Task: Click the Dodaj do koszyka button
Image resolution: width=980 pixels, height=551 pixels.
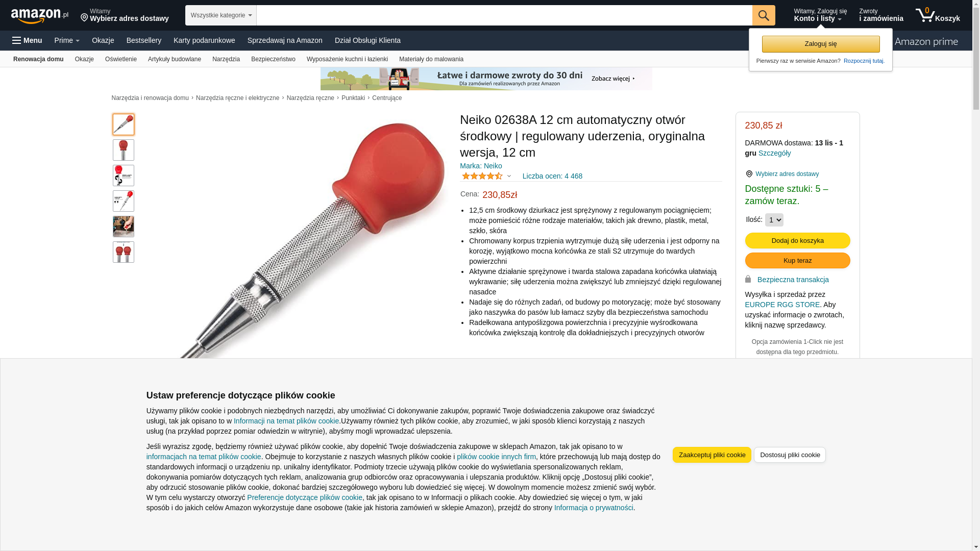Action: point(798,241)
